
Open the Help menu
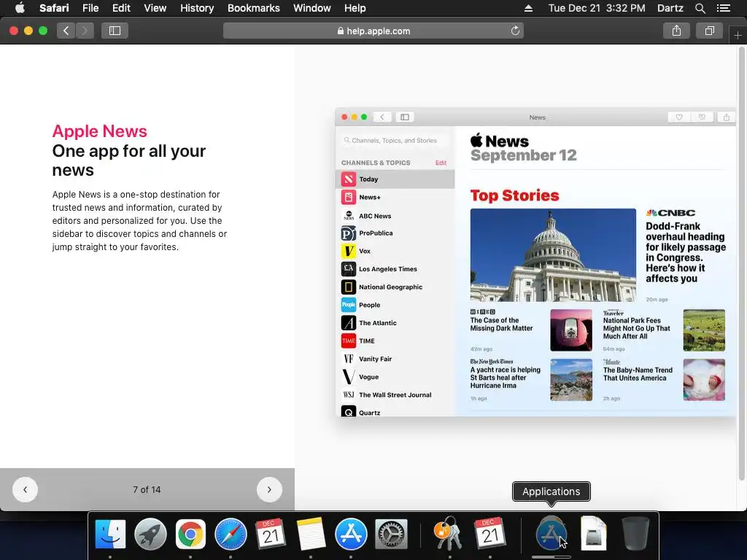(x=355, y=8)
